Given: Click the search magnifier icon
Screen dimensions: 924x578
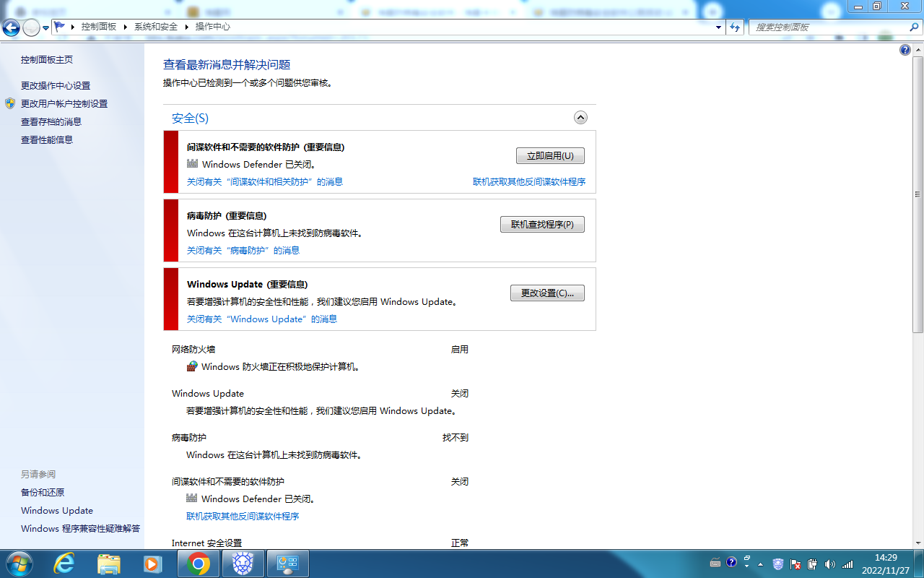Looking at the screenshot, I should click(x=914, y=27).
